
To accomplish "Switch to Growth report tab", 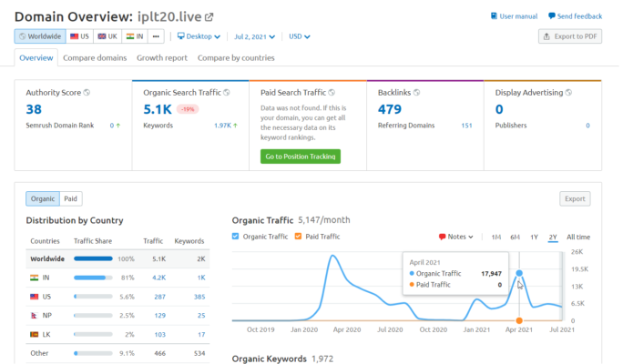I will point(162,58).
